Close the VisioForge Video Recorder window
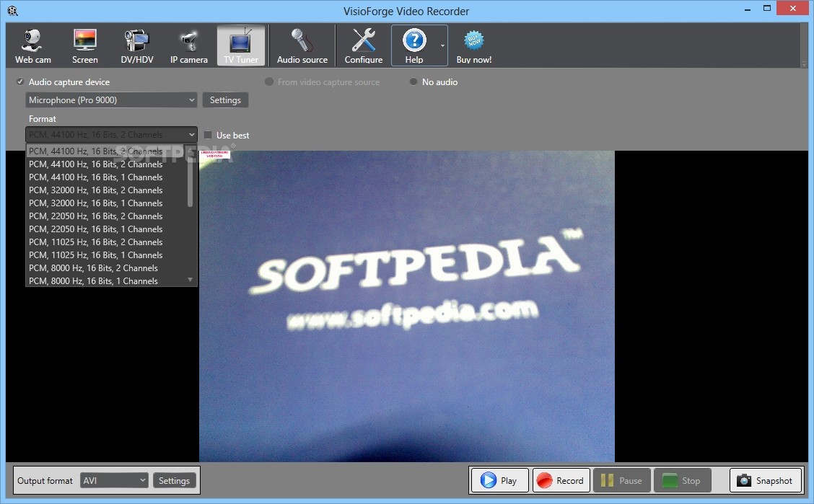Screen dimensions: 814x504 [x=793, y=9]
